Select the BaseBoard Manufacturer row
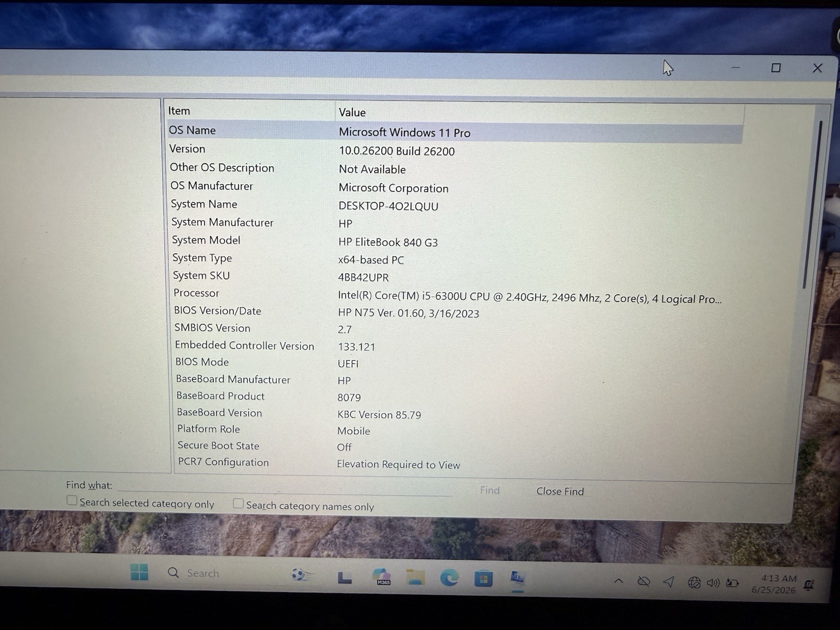The width and height of the screenshot is (840, 630). (x=455, y=380)
